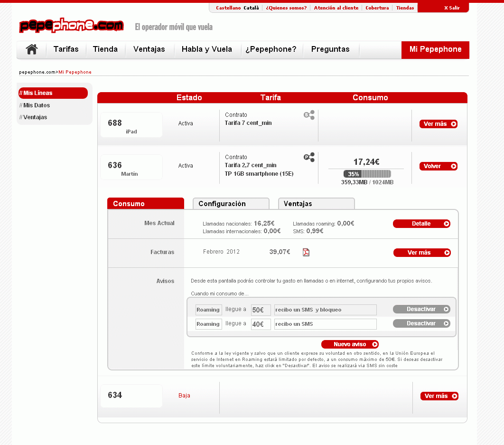Go to the home icon in navigation
Image resolution: width=504 pixels, height=445 pixels.
[x=32, y=49]
